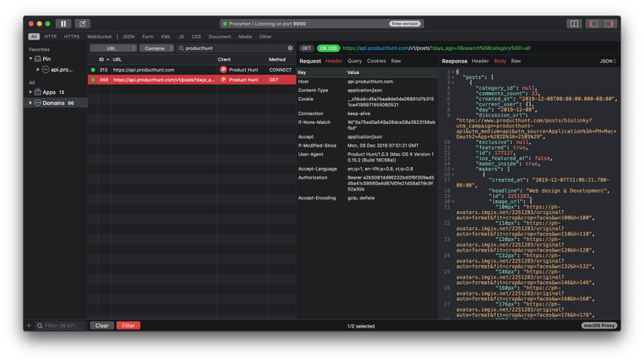
Task: Select the XML filter tab
Action: (166, 37)
